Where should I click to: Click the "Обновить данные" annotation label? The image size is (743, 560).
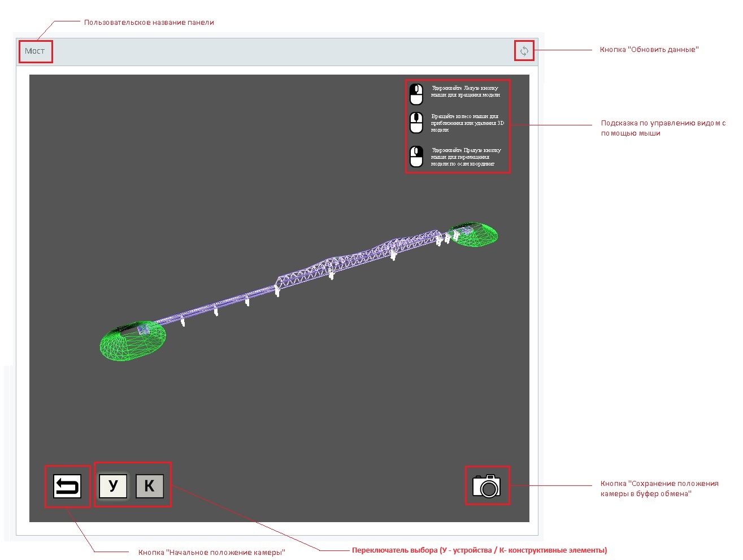coord(649,50)
